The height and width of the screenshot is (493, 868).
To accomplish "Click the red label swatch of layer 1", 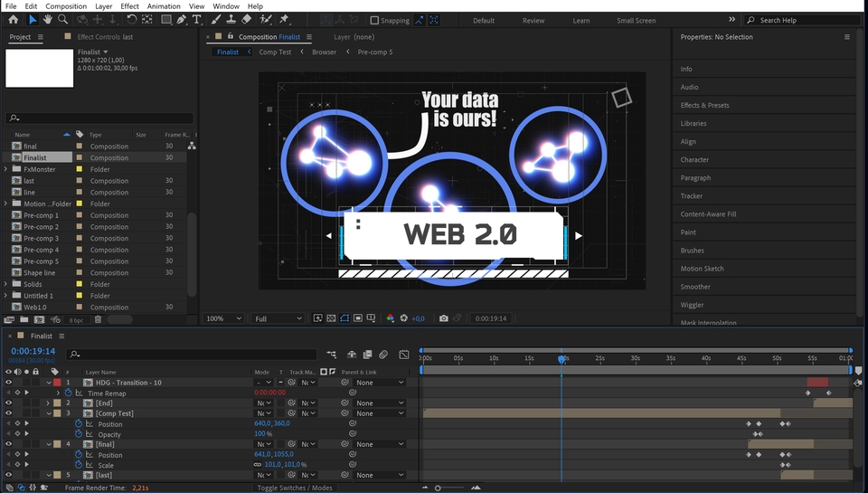I will click(x=57, y=383).
